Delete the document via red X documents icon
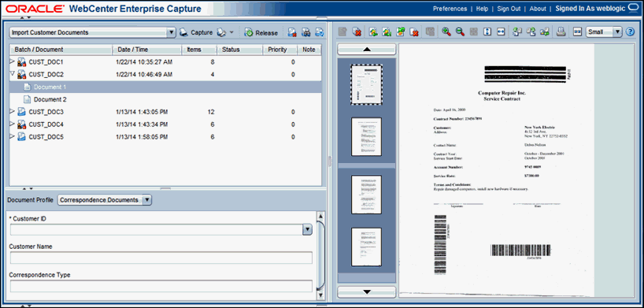The image size is (644, 308). pyautogui.click(x=356, y=32)
